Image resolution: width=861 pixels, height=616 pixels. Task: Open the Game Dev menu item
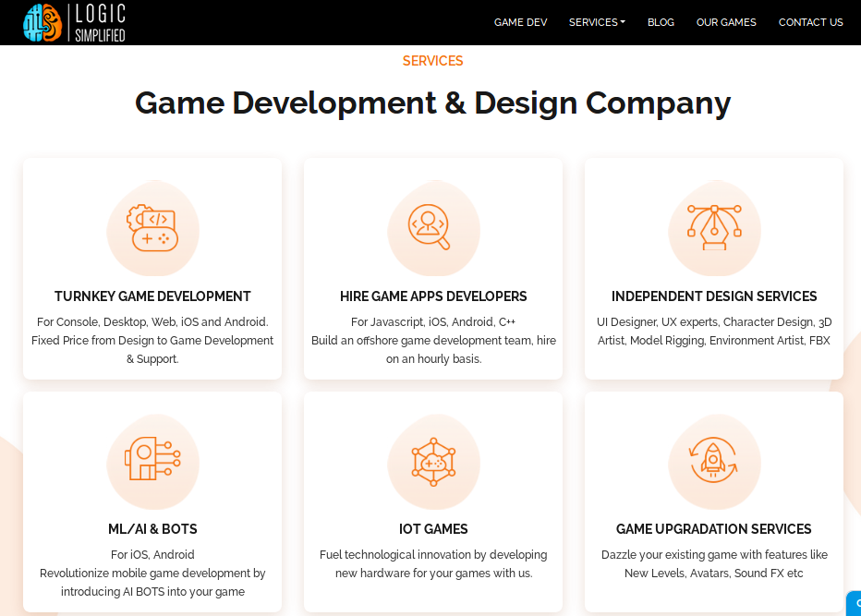(520, 22)
